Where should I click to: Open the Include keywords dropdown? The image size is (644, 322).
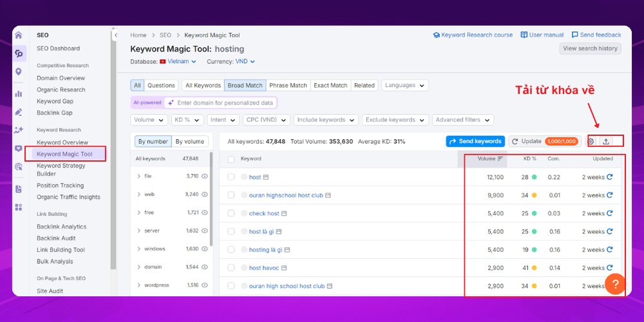click(326, 120)
